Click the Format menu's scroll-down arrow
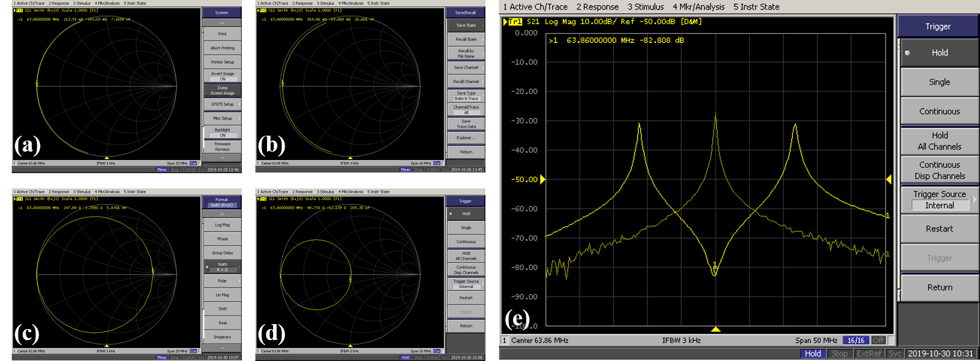The width and height of the screenshot is (980, 361). (222, 347)
